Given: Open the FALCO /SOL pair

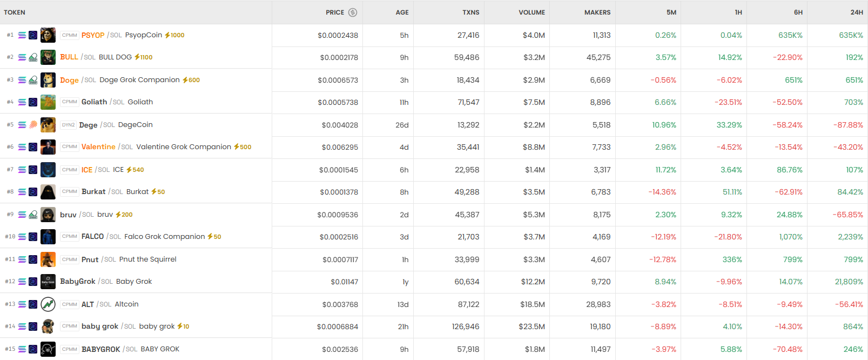Looking at the screenshot, I should pos(101,237).
